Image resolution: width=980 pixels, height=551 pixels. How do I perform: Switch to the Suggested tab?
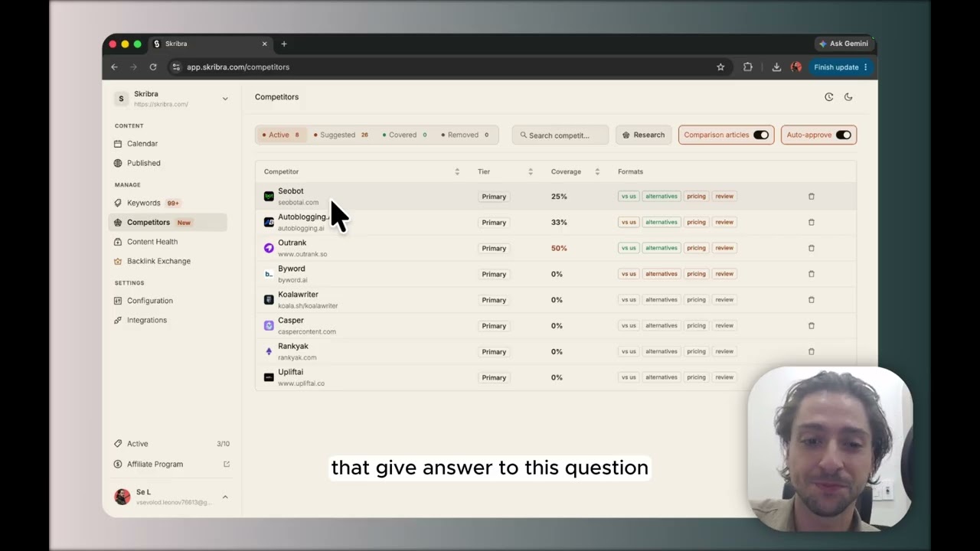[341, 135]
